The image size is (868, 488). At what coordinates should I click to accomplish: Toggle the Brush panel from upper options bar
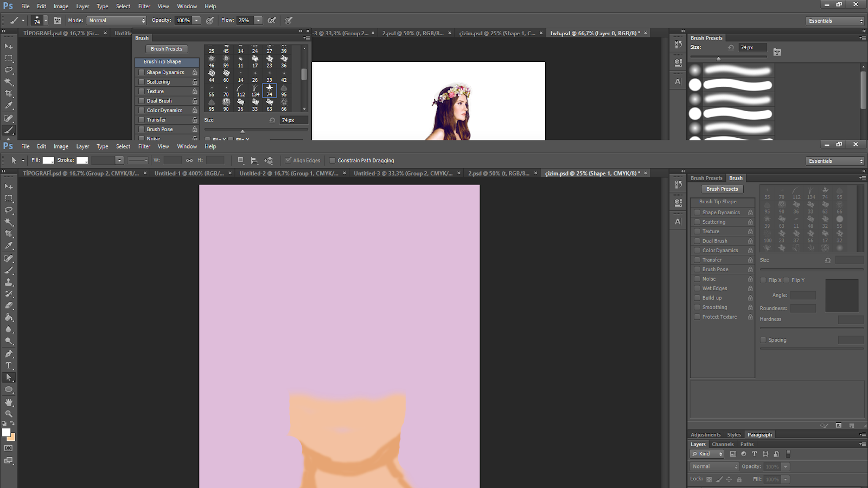coord(58,21)
